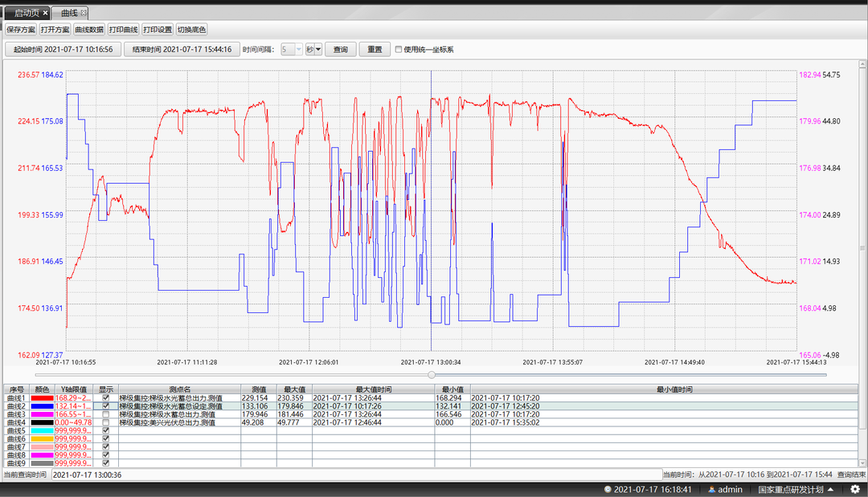Open the 起始时间 date picker button
Image resolution: width=868 pixels, height=497 pixels.
(x=63, y=49)
